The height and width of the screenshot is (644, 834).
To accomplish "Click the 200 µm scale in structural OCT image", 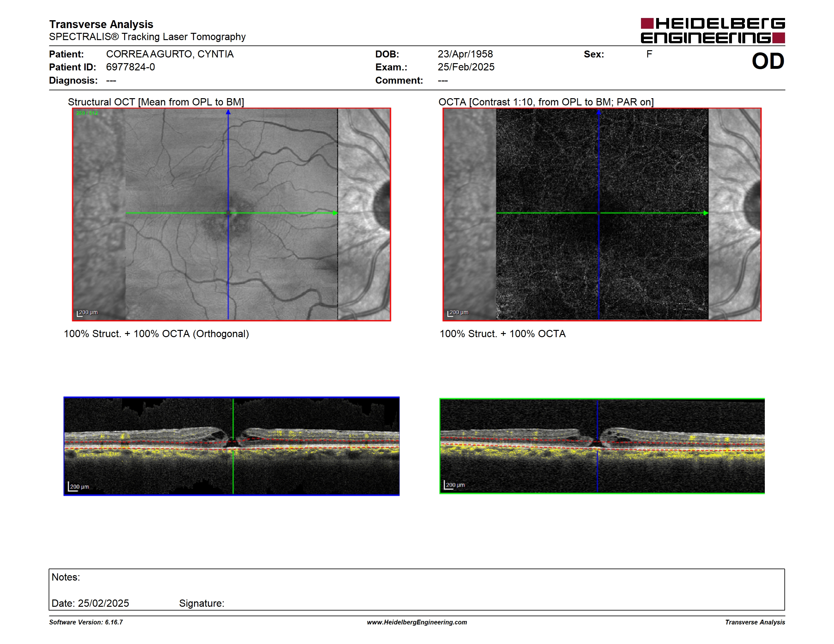I will [88, 313].
